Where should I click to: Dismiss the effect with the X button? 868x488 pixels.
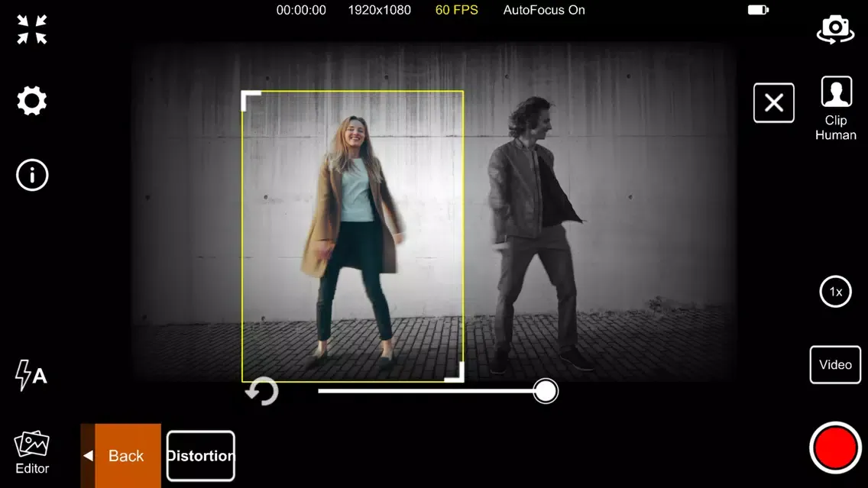(773, 103)
